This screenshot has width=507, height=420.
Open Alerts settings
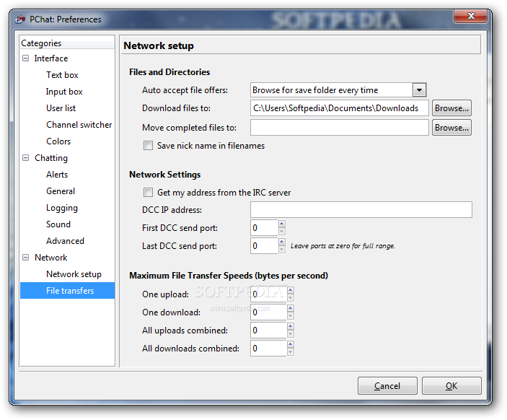[57, 175]
